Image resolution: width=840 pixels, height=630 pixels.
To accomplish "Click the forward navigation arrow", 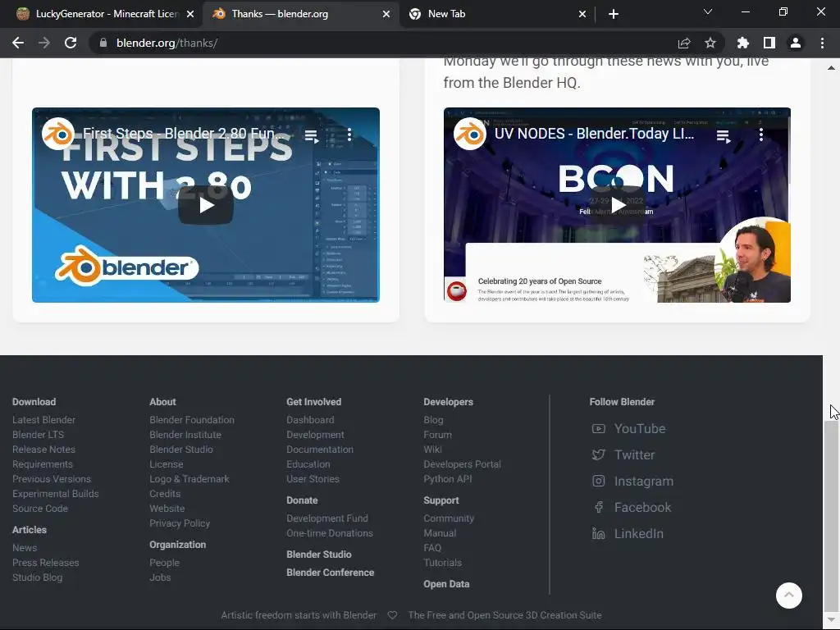I will coord(44,43).
